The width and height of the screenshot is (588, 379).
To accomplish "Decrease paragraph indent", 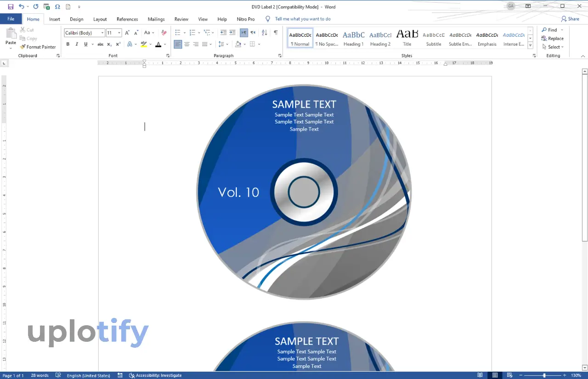I will 223,33.
